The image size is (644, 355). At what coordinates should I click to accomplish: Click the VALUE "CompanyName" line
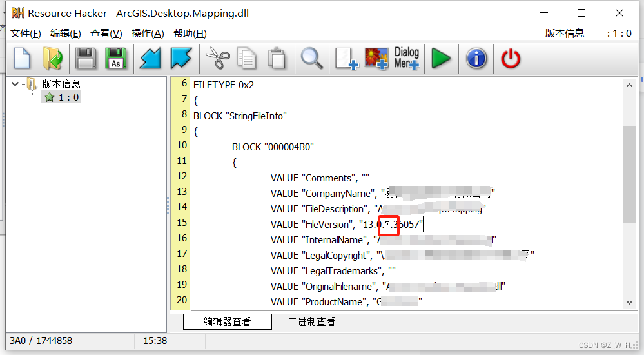tap(383, 194)
